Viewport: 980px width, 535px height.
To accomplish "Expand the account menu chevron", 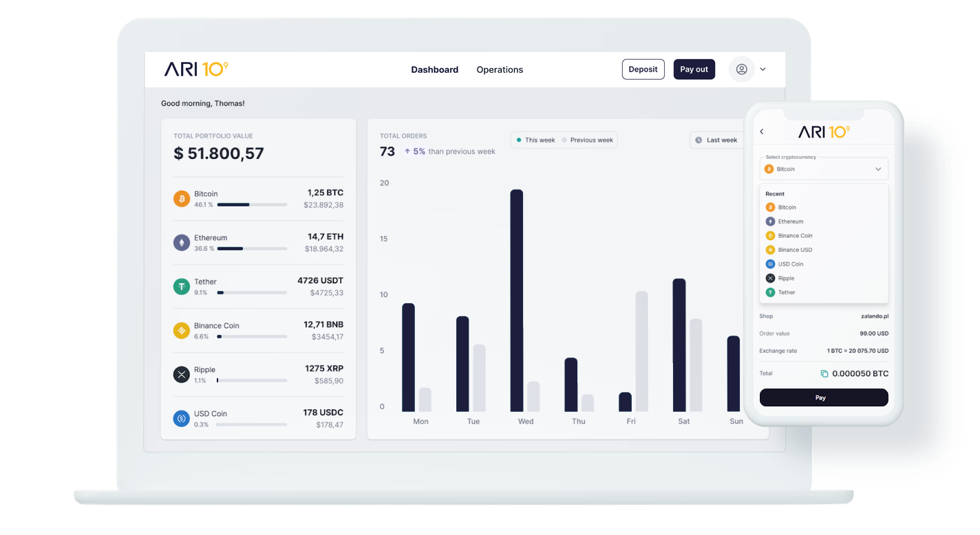I will 763,69.
